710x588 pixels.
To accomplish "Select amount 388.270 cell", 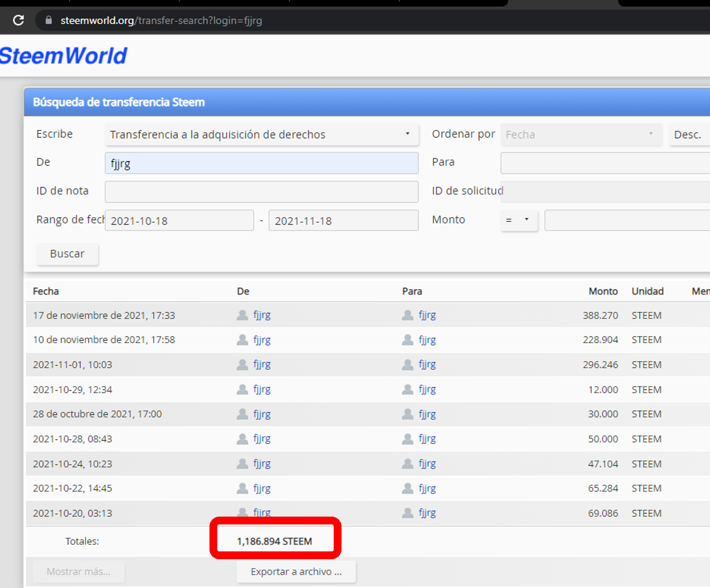I will pyautogui.click(x=600, y=316).
